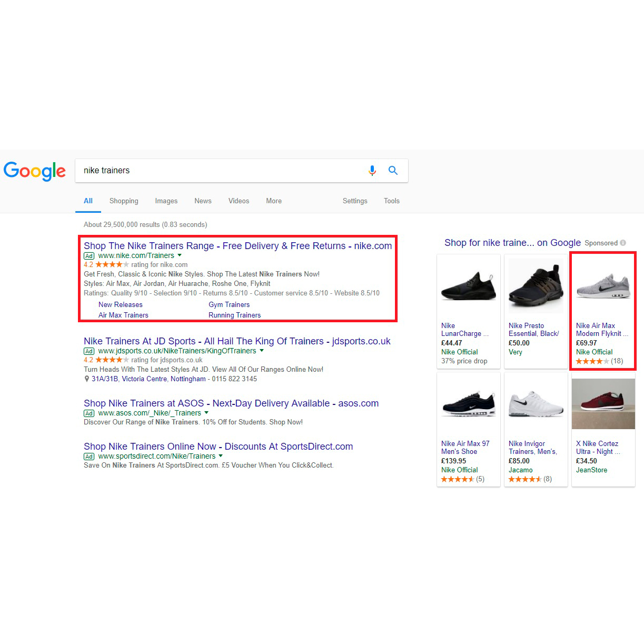Click the Nike Air Max Modern Flyknit thumbnail

tap(603, 286)
